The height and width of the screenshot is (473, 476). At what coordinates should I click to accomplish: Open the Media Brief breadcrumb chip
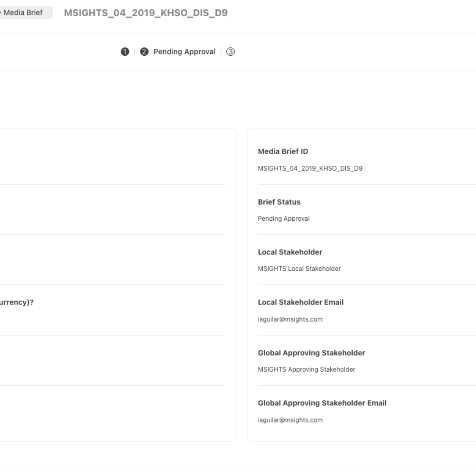tap(26, 13)
